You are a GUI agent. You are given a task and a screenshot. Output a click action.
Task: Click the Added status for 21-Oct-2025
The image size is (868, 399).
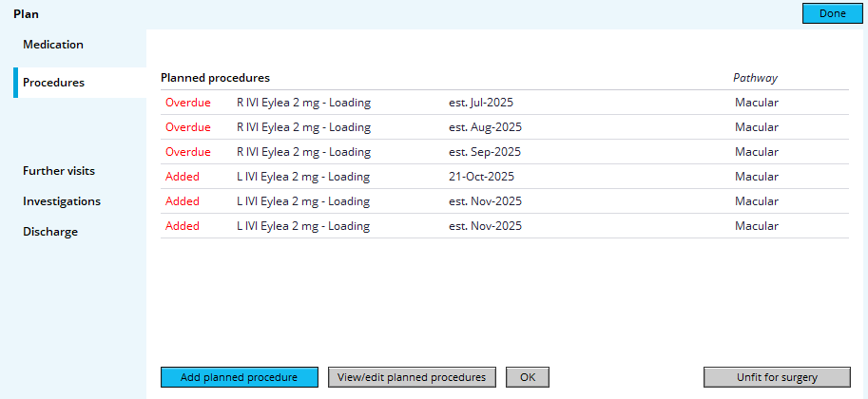(x=183, y=177)
